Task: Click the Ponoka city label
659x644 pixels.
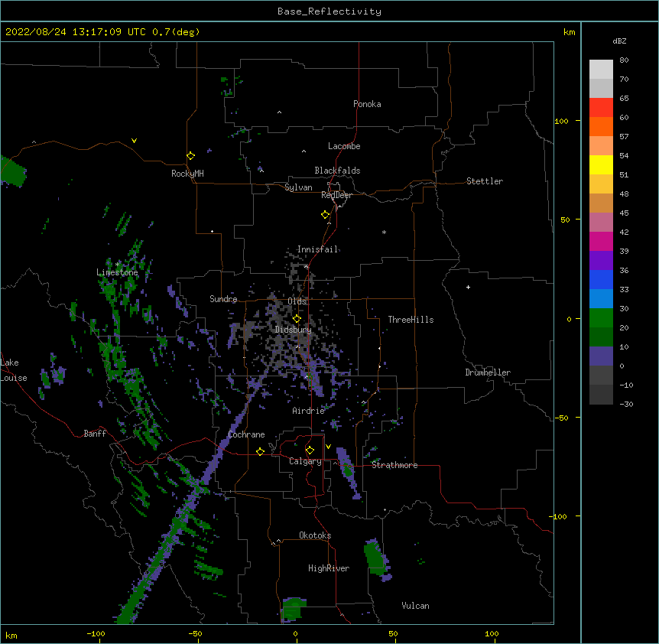Action: click(367, 104)
